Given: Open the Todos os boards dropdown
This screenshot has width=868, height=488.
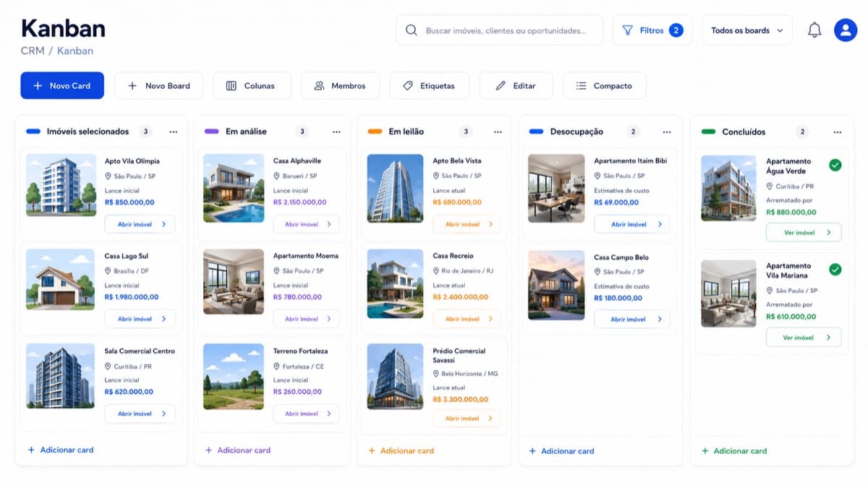Looking at the screenshot, I should [x=747, y=30].
